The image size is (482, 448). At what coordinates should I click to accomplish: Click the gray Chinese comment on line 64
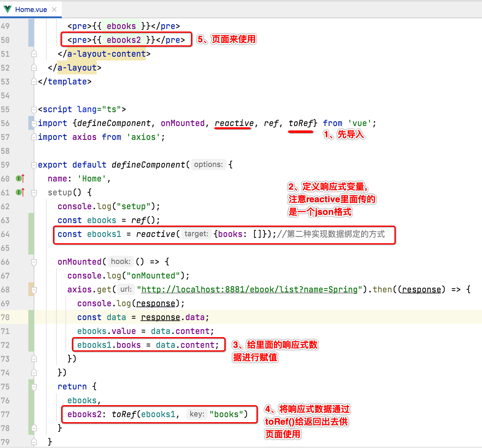click(x=331, y=234)
